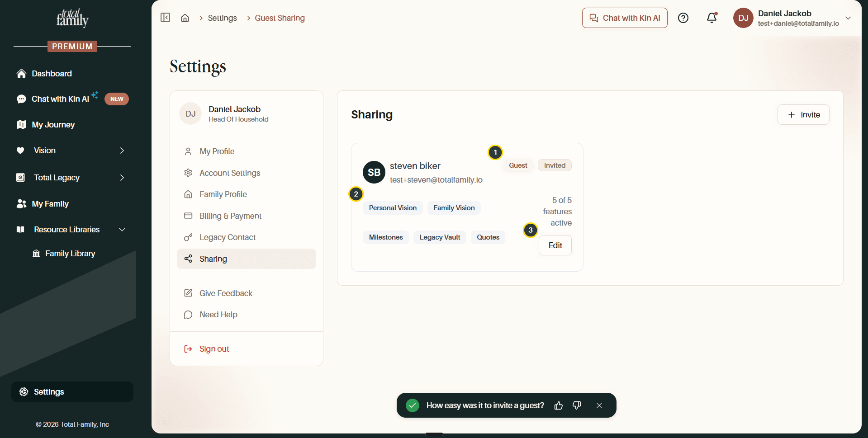
Task: Click the Legacy Contact key icon
Action: click(x=188, y=237)
